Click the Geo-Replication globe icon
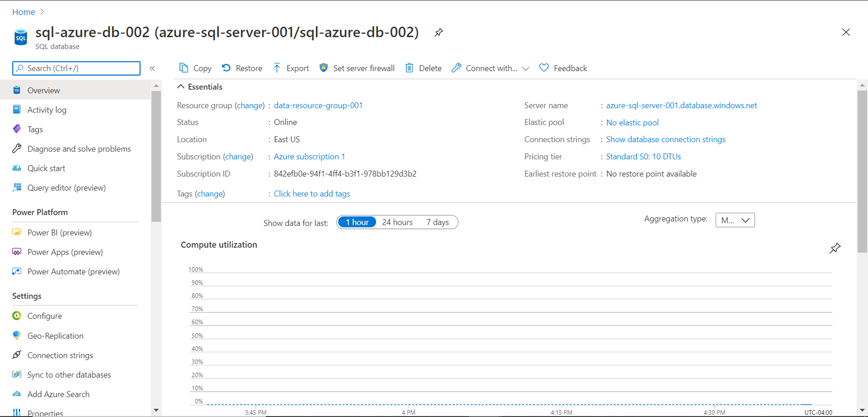The width and height of the screenshot is (868, 417). tap(17, 335)
